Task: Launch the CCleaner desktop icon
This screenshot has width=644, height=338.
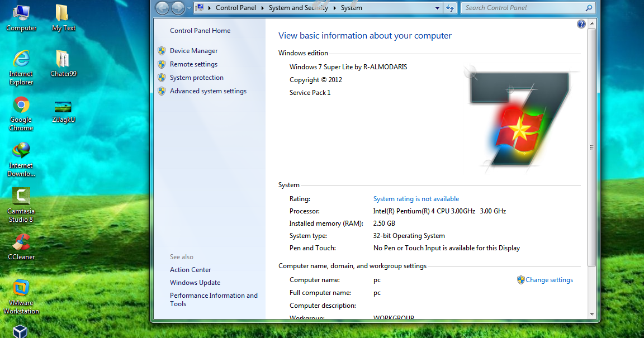Action: pos(21,247)
